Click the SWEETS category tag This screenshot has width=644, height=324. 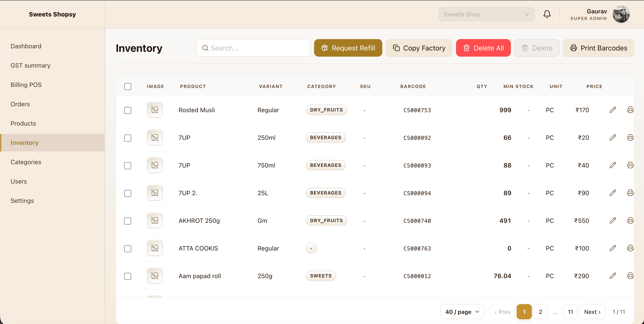321,276
